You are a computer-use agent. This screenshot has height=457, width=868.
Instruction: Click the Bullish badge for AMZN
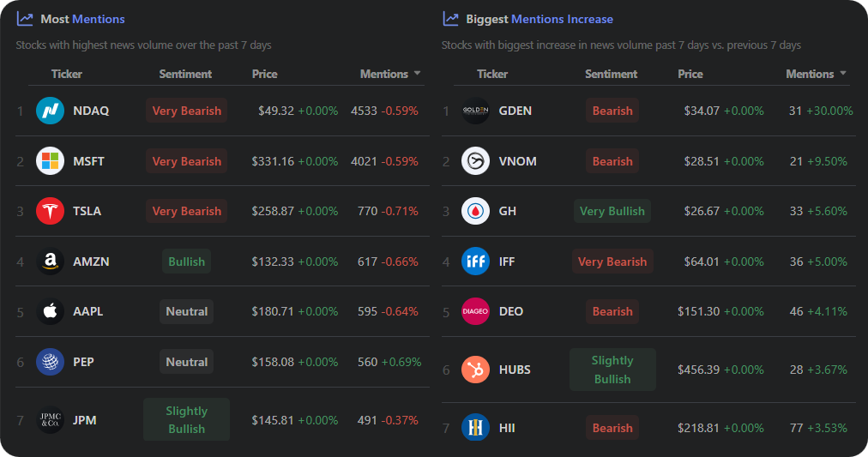coord(187,262)
